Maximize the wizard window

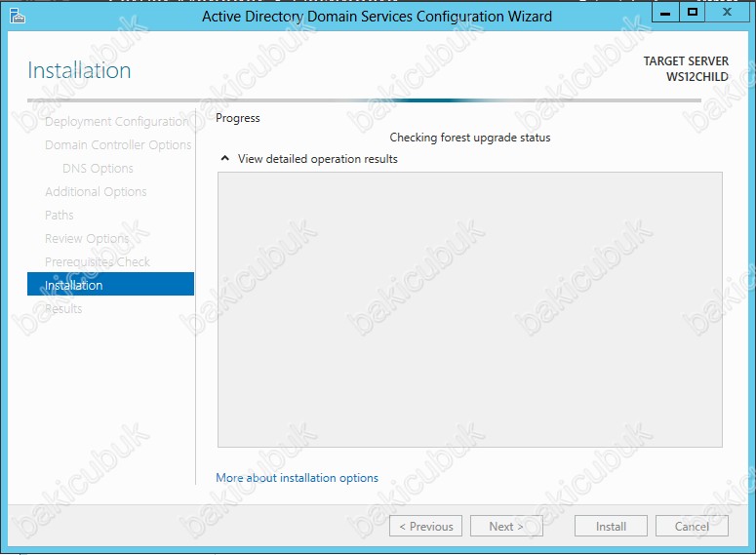pos(693,12)
